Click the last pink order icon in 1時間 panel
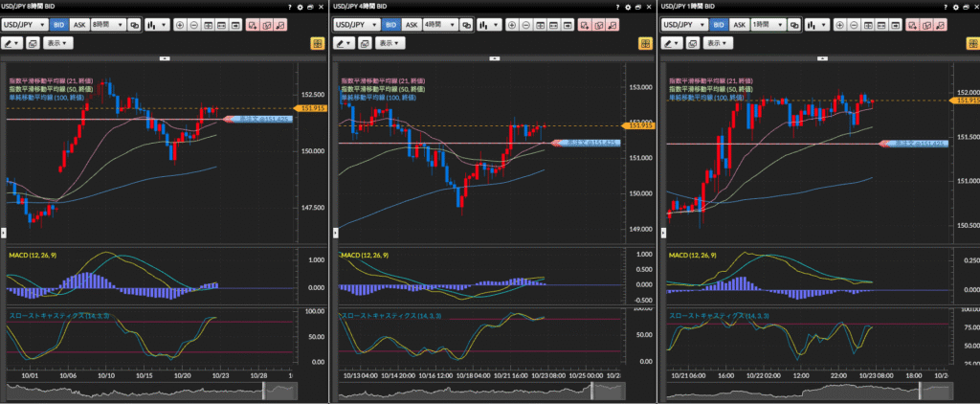Image resolution: width=980 pixels, height=404 pixels. click(x=940, y=25)
